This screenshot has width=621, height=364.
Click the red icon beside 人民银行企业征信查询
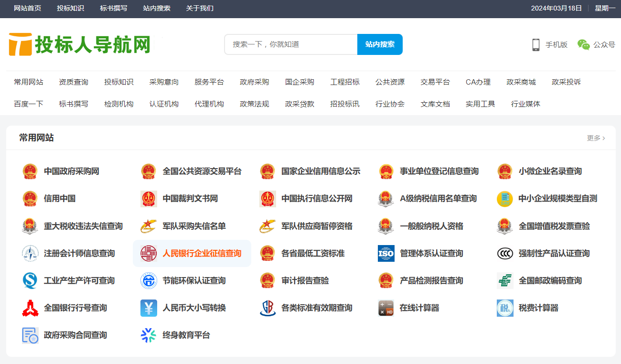click(149, 253)
